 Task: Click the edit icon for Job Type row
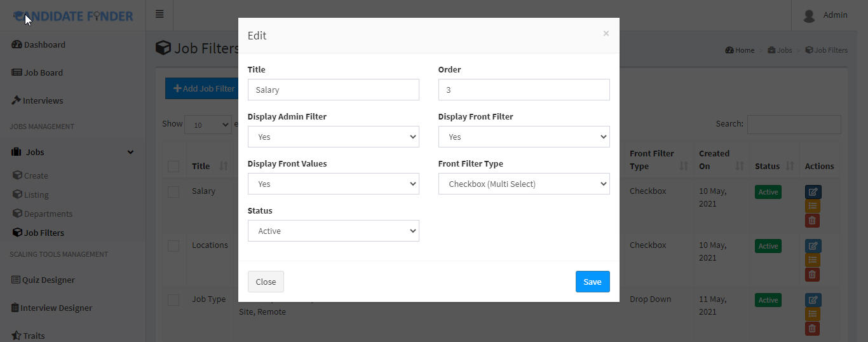pyautogui.click(x=813, y=300)
